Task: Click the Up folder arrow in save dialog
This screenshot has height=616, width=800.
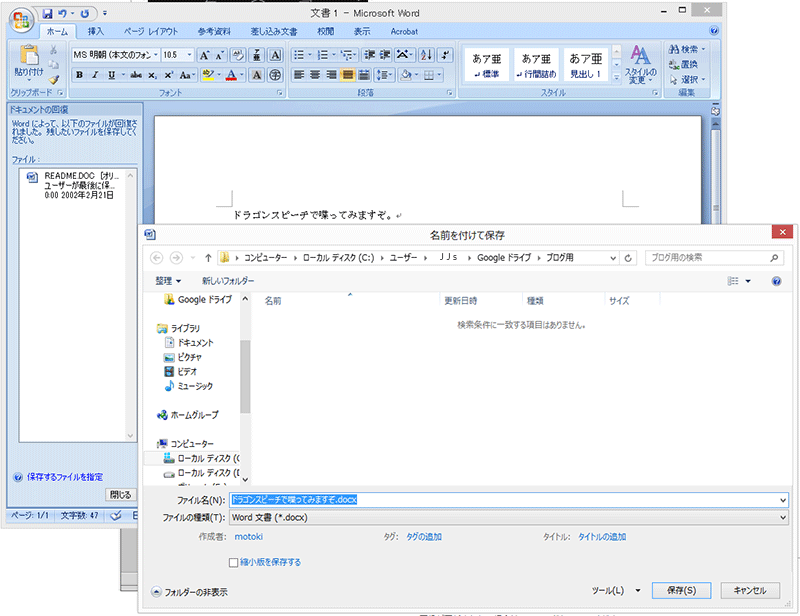Action: point(208,258)
